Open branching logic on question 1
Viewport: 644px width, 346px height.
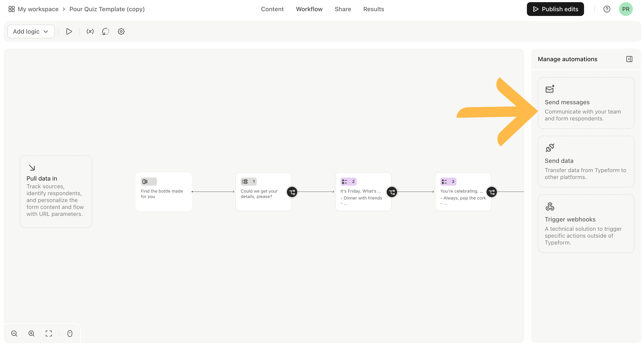[292, 192]
